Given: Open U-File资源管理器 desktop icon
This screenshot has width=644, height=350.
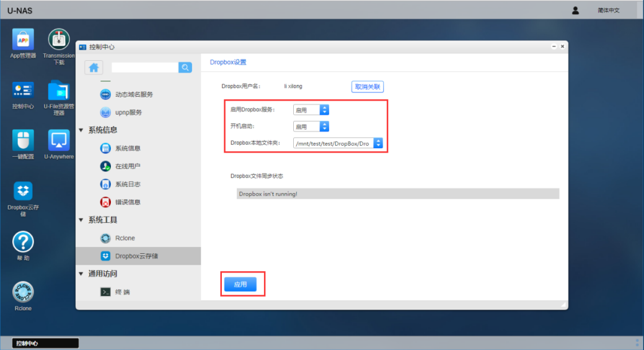Looking at the screenshot, I should 59,90.
